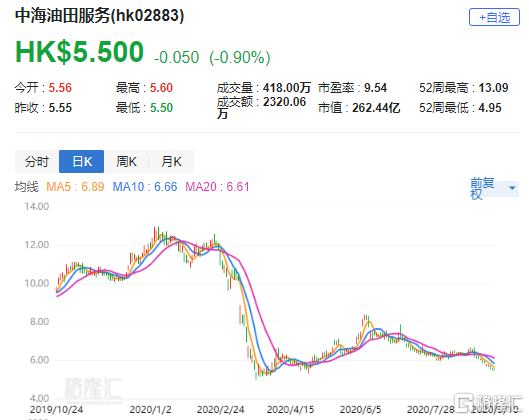The image size is (529, 420).
Task: Click the 2020/2/24 date on the x-axis
Action: (x=221, y=410)
